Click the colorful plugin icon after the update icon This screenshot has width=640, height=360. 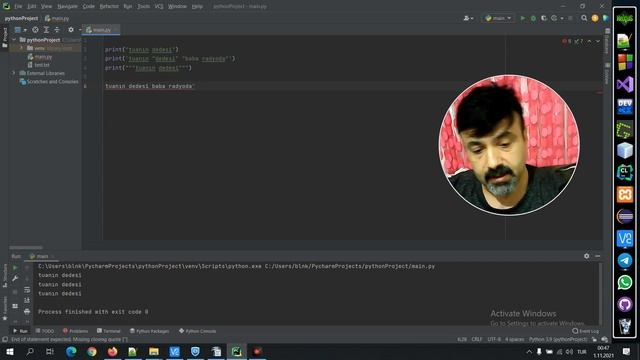coord(605,18)
